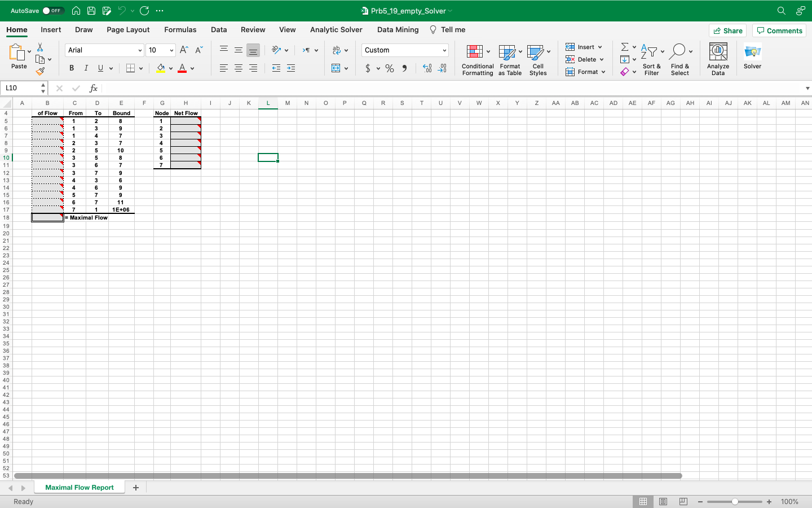The height and width of the screenshot is (508, 812).
Task: Adjust the zoom slider handle
Action: 735,502
